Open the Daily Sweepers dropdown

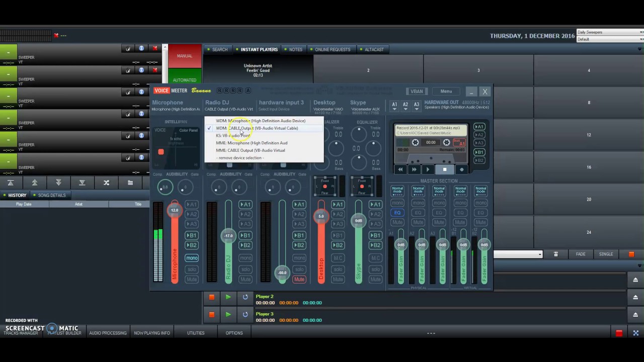[x=610, y=32]
